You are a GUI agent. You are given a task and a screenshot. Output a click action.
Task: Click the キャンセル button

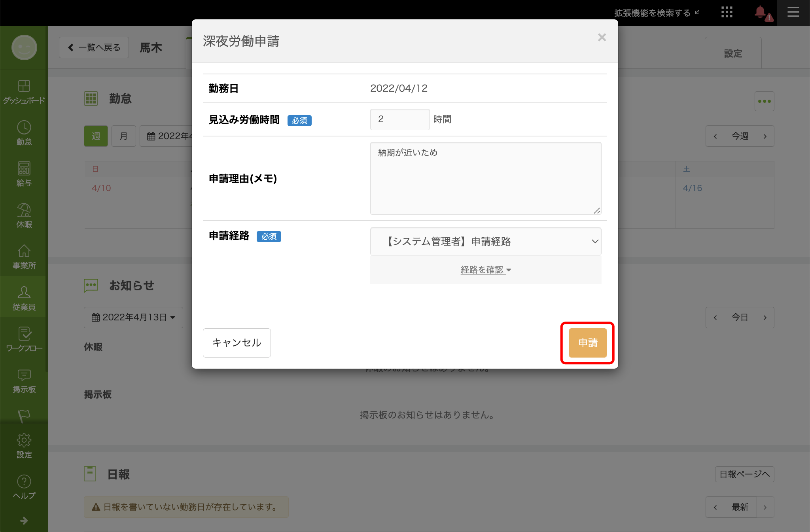(237, 343)
